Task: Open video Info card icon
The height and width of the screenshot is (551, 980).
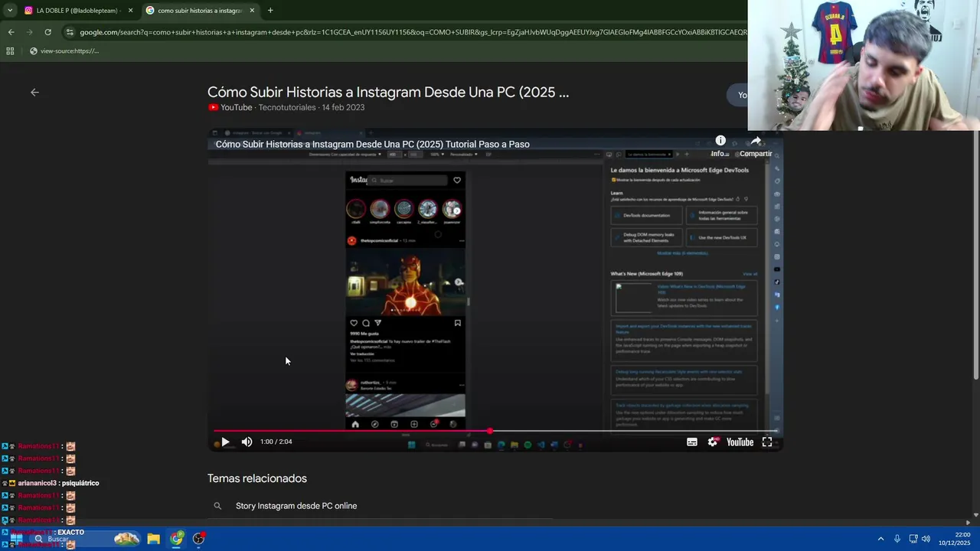Action: (x=720, y=141)
